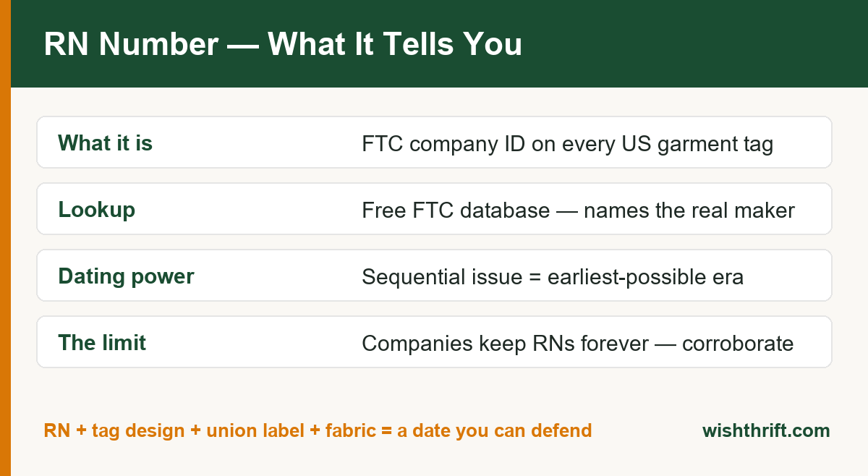Select the 'Lookup' row label
868x476 pixels.
(96, 210)
